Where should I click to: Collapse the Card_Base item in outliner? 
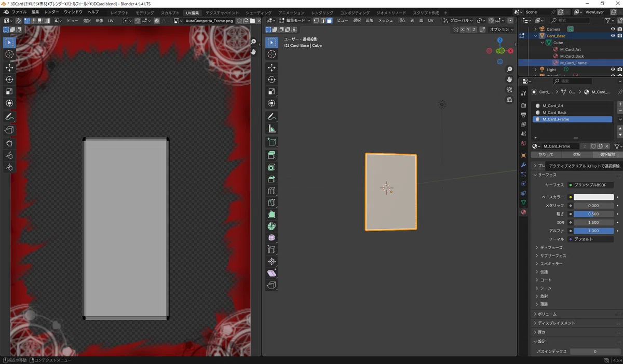[535, 36]
